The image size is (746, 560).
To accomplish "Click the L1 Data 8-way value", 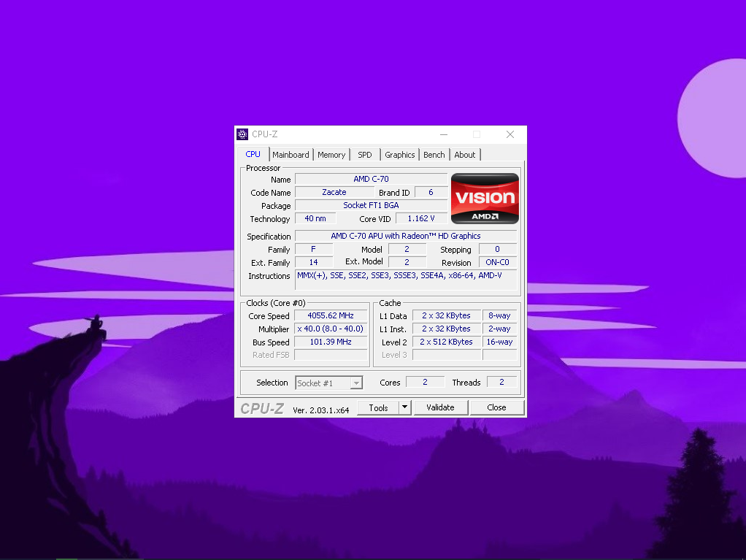I will pyautogui.click(x=499, y=315).
